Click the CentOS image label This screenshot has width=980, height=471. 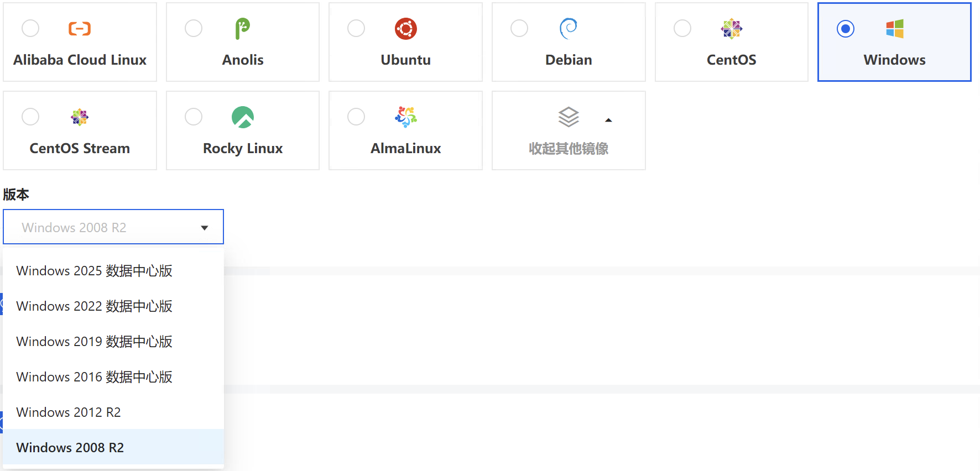click(x=732, y=60)
